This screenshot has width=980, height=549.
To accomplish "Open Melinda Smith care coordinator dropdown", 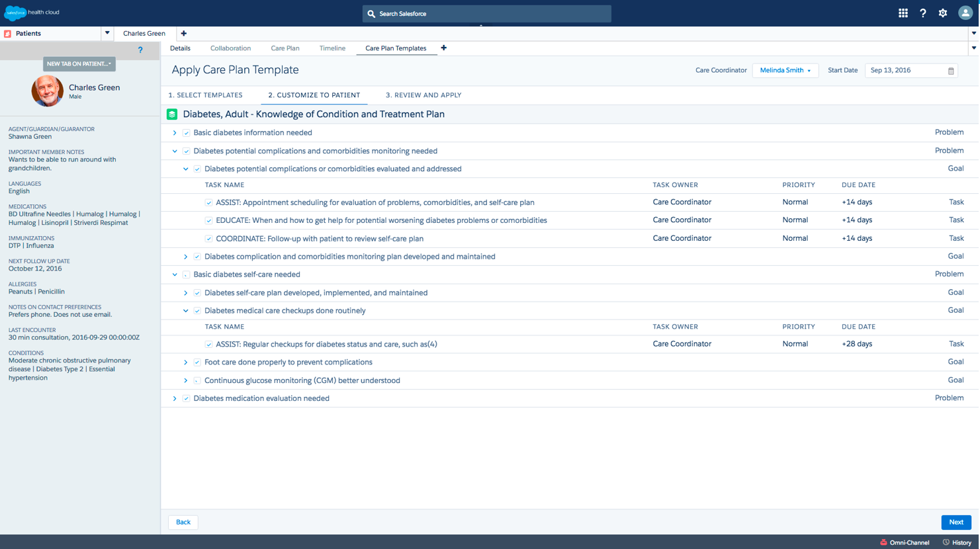I will pyautogui.click(x=785, y=71).
